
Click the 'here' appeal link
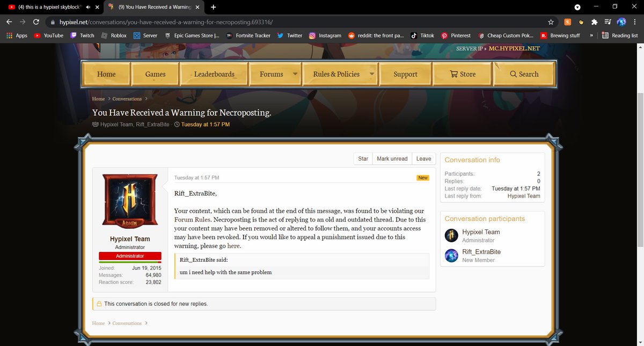[233, 246]
